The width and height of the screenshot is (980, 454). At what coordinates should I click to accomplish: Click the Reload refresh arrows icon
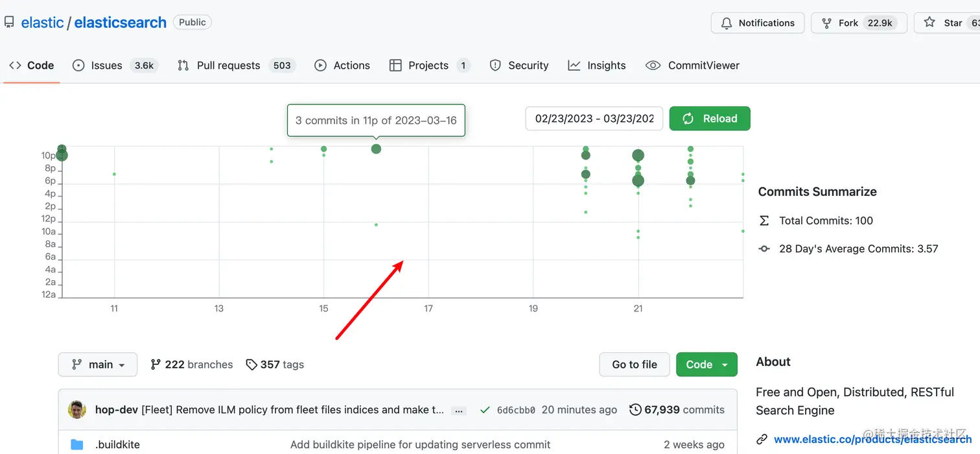(688, 119)
